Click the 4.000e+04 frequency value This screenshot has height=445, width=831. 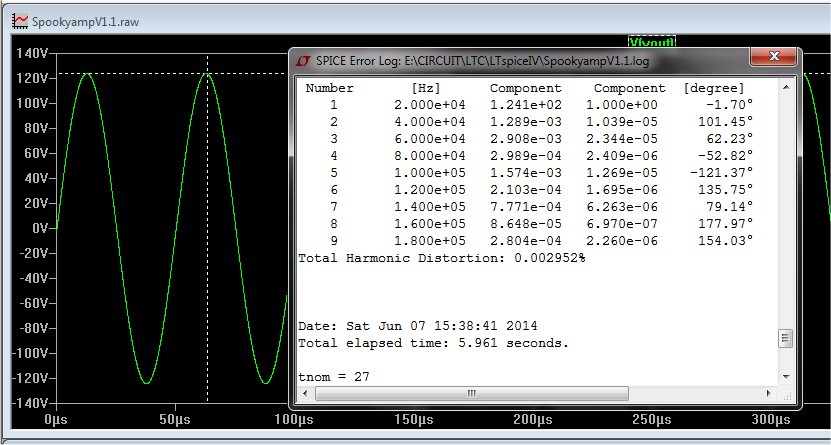(430, 122)
